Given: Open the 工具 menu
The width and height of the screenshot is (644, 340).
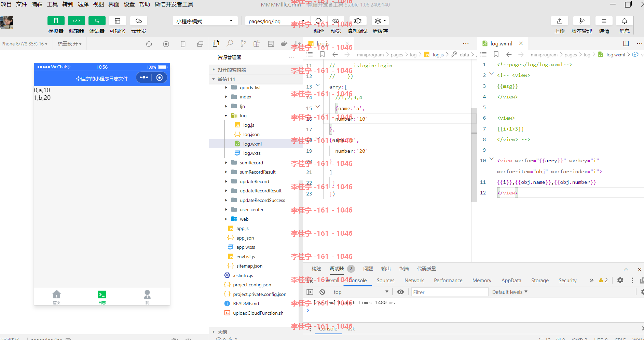Looking at the screenshot, I should pos(52,4).
